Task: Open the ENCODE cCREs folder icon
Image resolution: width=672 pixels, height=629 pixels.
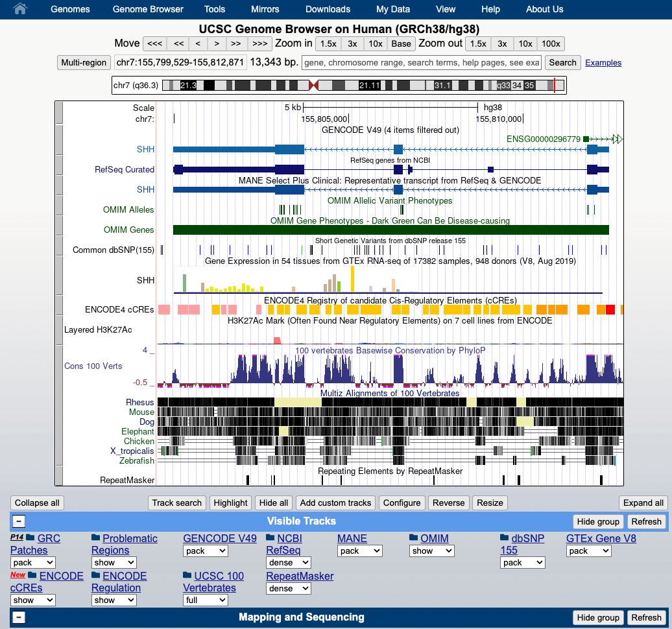Action: tap(33, 575)
